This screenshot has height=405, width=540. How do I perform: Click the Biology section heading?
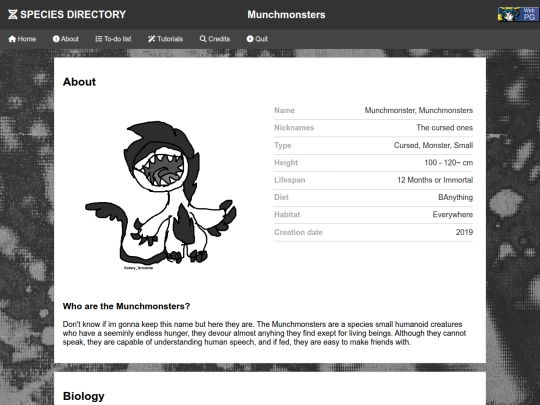click(84, 396)
